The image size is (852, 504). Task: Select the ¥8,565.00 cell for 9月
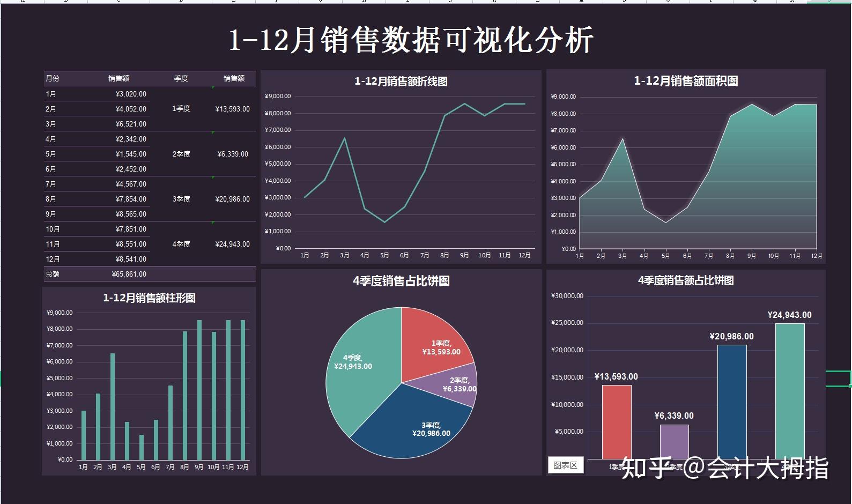point(131,214)
